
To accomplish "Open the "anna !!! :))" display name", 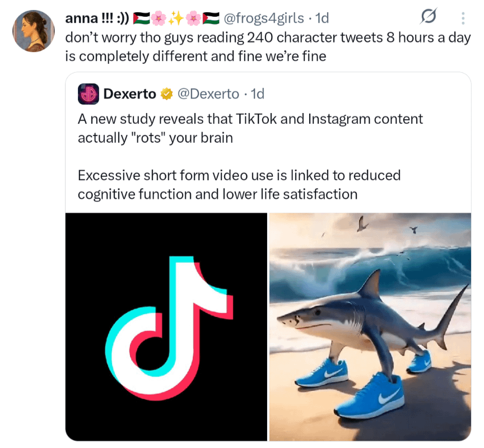I will click(97, 18).
